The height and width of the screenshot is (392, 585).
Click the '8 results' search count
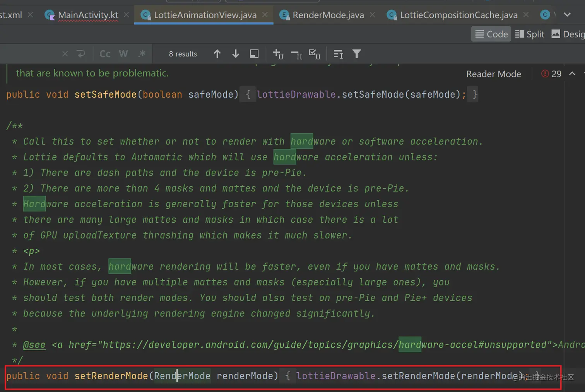[183, 54]
